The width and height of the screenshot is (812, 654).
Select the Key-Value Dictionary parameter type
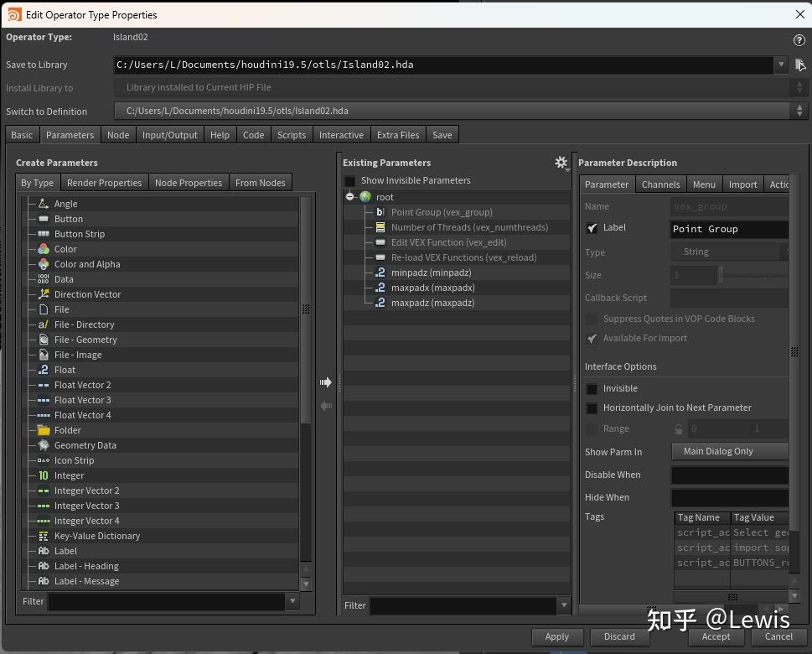[x=96, y=536]
